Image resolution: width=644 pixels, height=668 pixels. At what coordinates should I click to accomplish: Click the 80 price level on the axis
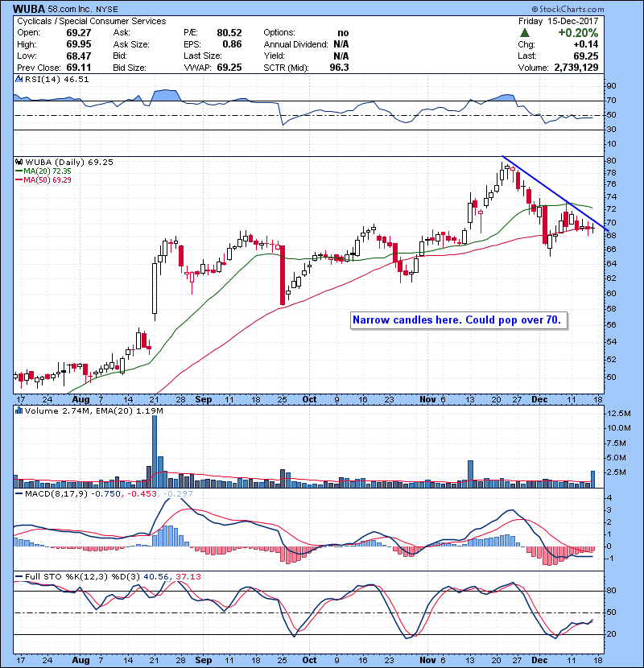[x=611, y=161]
